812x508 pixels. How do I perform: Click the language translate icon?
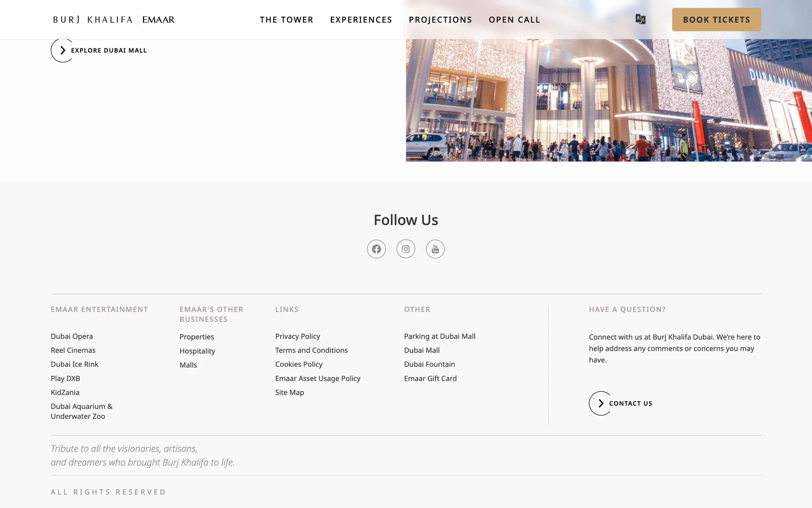click(x=640, y=19)
